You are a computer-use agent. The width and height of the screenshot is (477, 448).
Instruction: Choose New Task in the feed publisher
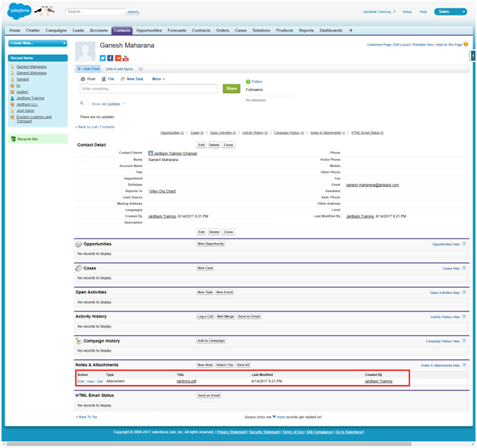131,79
